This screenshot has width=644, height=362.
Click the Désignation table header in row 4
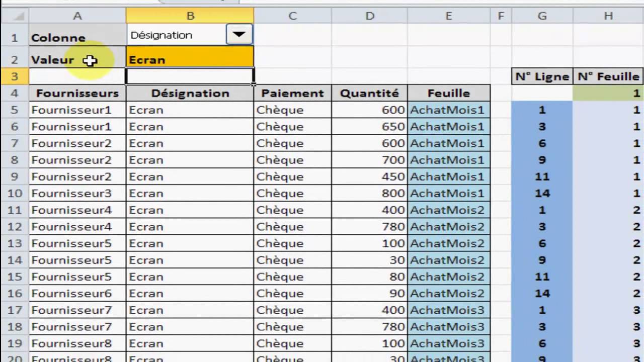(190, 93)
